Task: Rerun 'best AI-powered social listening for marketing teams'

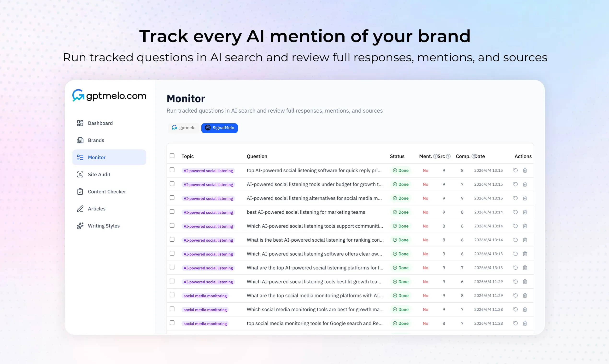Action: point(515,212)
